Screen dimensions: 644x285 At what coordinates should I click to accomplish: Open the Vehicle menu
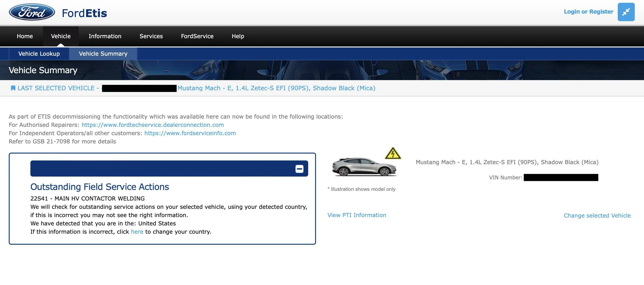(61, 36)
